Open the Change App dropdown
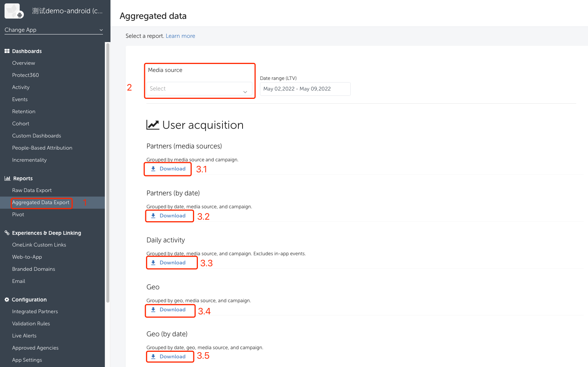 point(53,30)
